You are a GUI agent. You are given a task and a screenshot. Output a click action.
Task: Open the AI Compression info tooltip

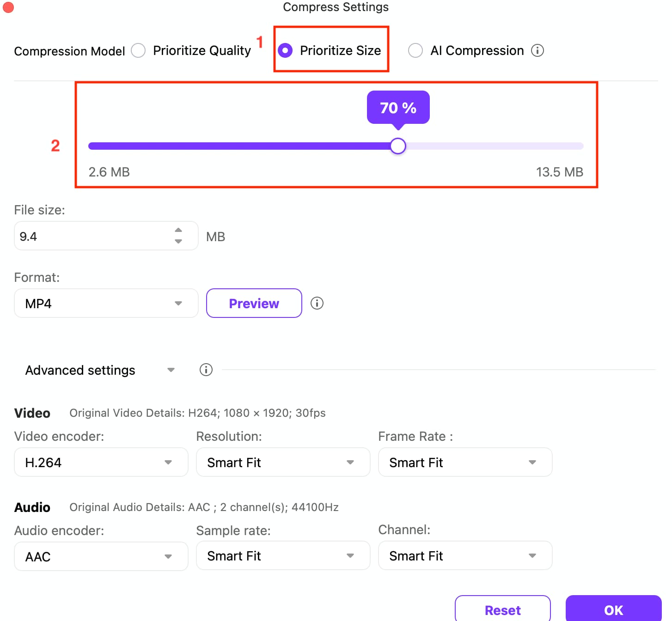[x=538, y=50]
